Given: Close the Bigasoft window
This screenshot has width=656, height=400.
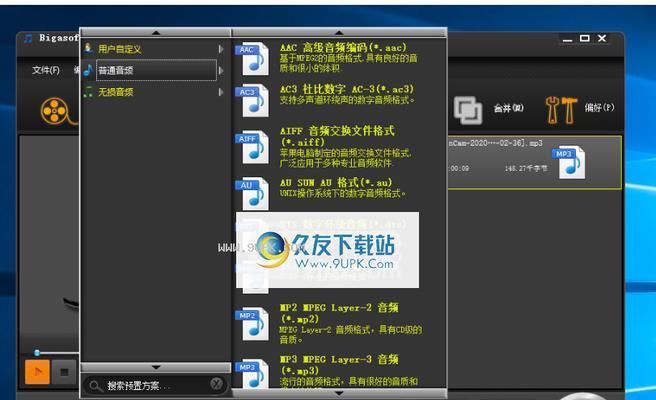Looking at the screenshot, I should point(602,38).
